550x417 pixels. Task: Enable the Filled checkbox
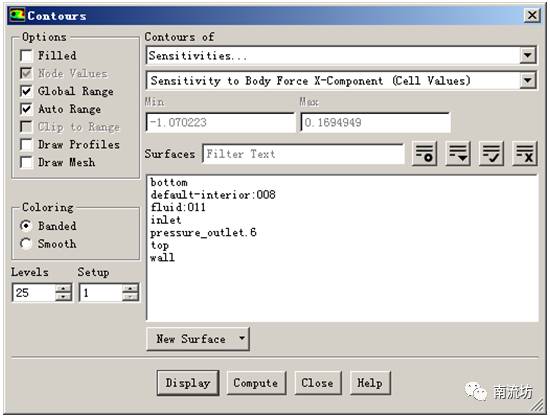27,55
